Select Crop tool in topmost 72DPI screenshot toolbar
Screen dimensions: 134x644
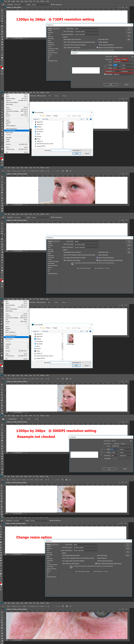pyautogui.click(x=2, y=21)
